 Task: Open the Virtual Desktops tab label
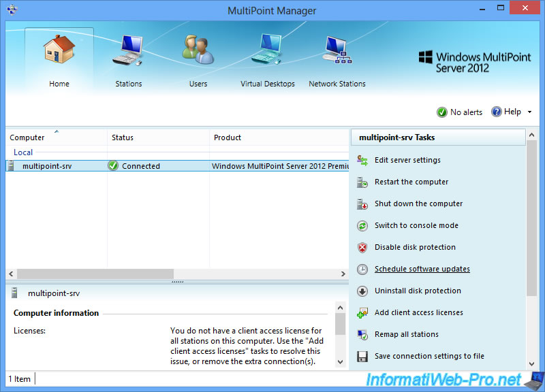point(268,84)
